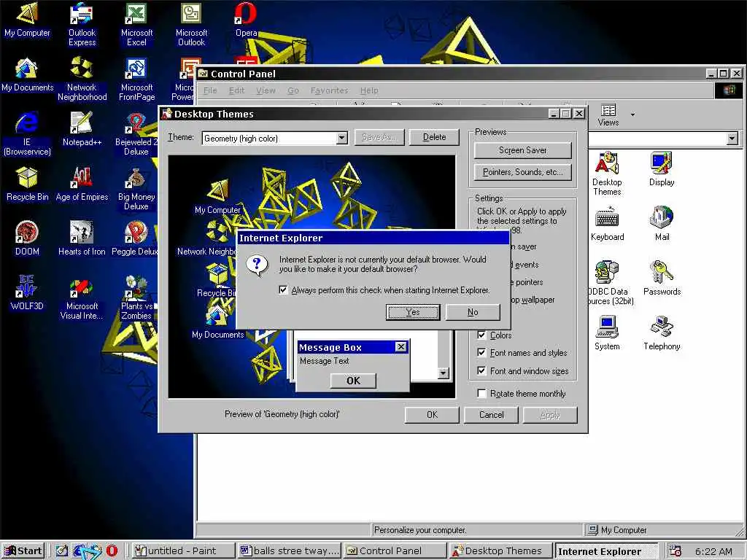Expand the Theme dropdown list
Image resolution: width=747 pixels, height=560 pixels.
tap(341, 138)
